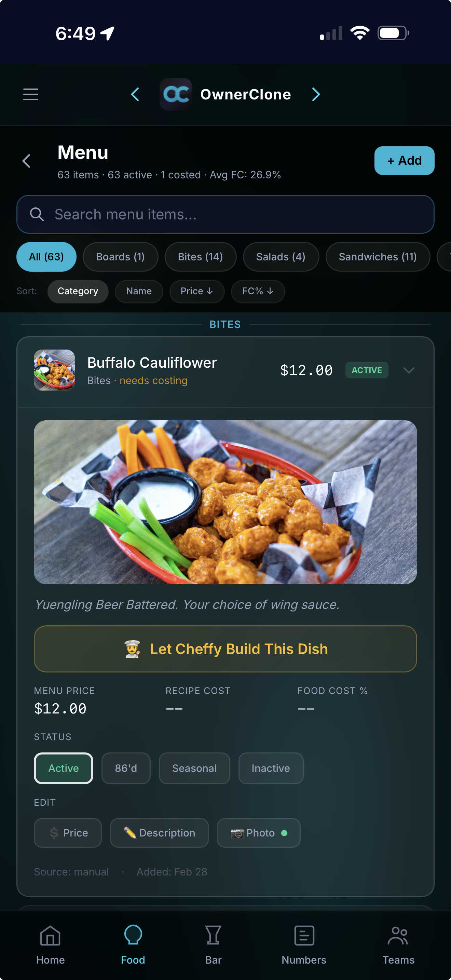Add a new menu item
This screenshot has width=451, height=980.
(404, 161)
